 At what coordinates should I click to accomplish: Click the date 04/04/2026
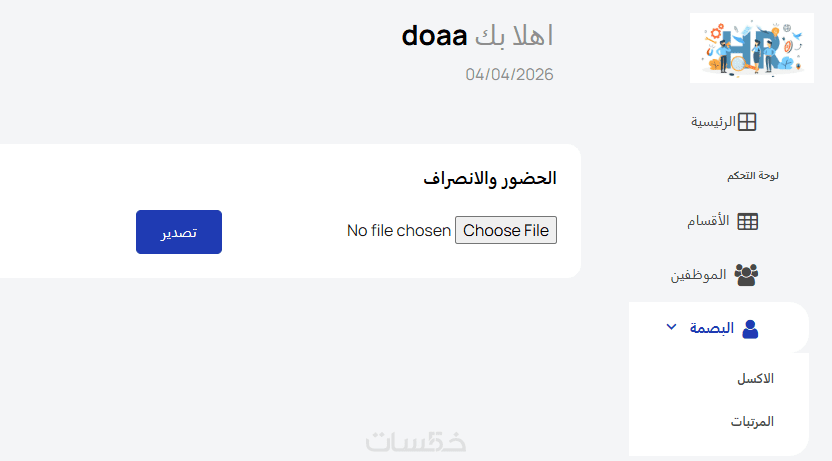509,74
